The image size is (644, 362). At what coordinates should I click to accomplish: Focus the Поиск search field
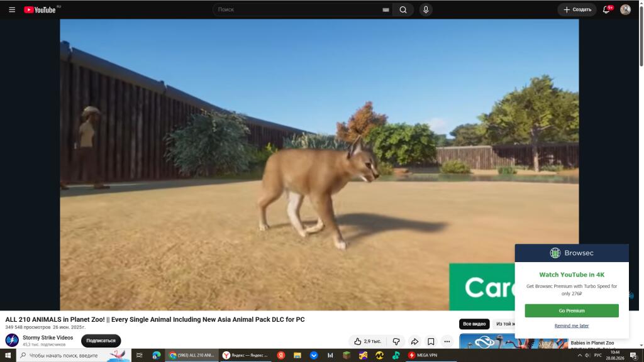click(x=297, y=10)
